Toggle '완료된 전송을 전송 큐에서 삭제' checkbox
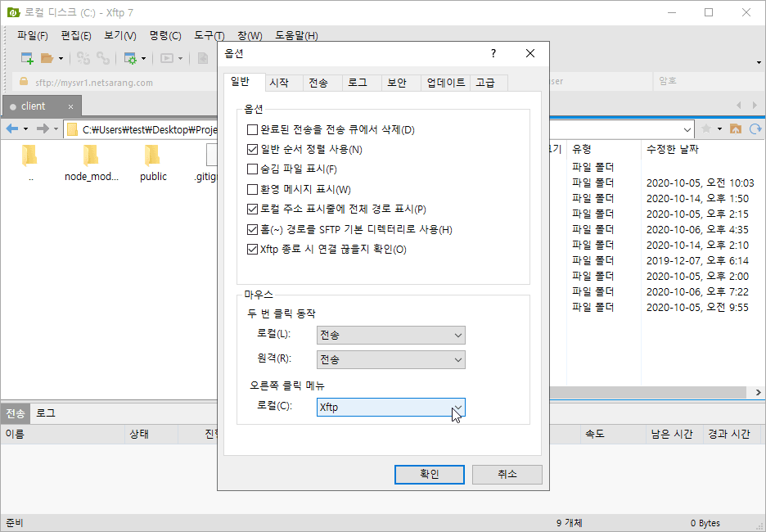Image resolution: width=766 pixels, height=532 pixels. (252, 130)
